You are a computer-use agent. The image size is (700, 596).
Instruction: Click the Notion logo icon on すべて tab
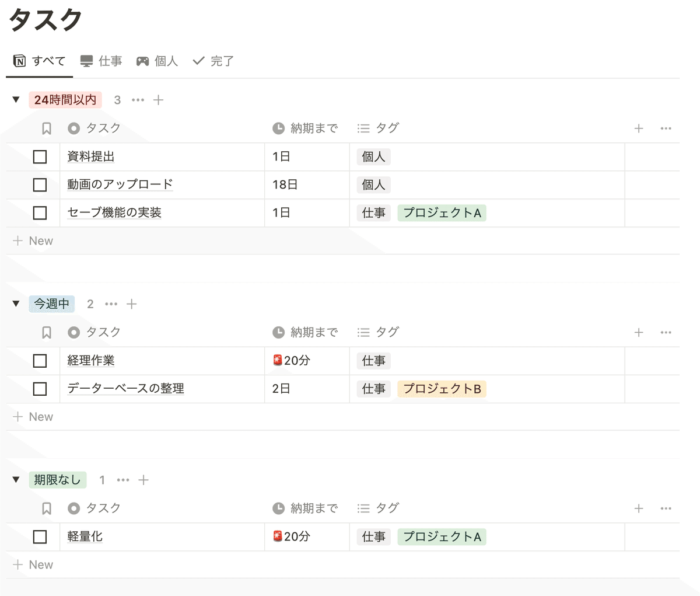pos(19,60)
